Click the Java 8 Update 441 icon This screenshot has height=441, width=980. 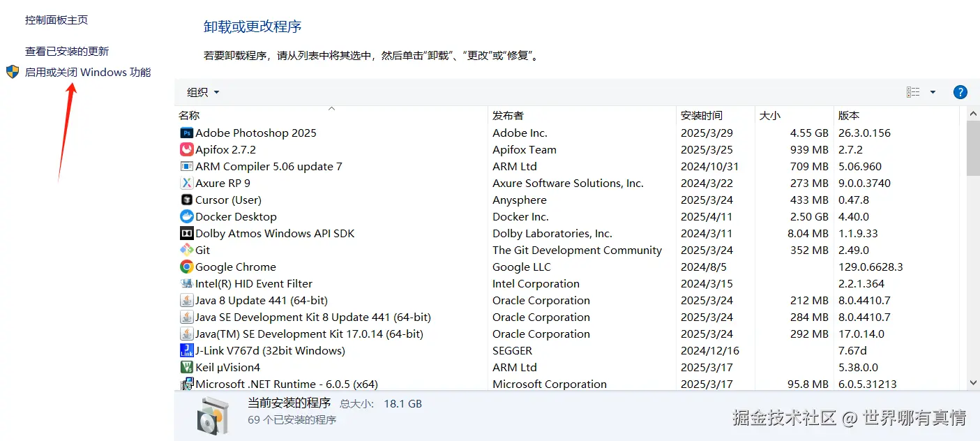tap(186, 300)
